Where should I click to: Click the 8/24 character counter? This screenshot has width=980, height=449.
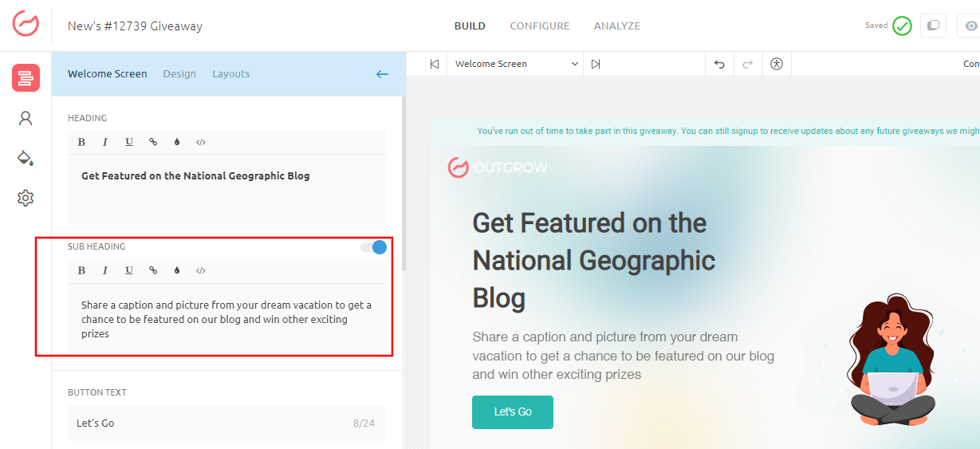pos(364,423)
